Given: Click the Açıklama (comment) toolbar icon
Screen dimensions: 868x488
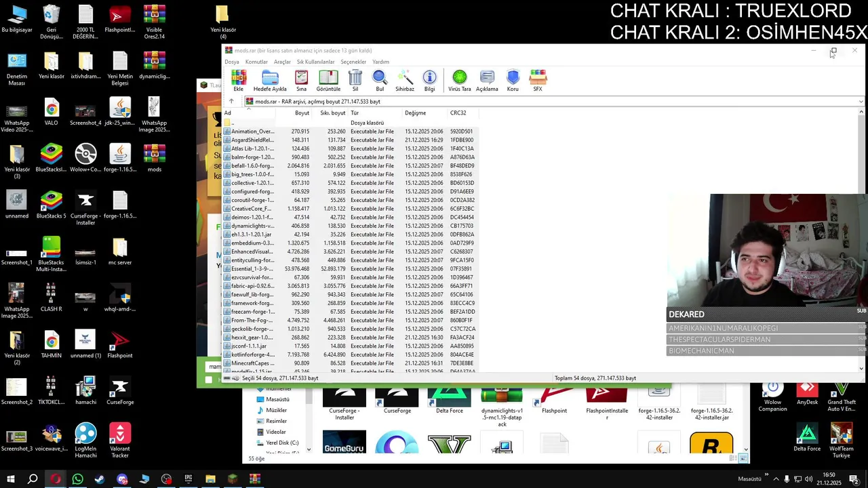Looking at the screenshot, I should [x=487, y=80].
